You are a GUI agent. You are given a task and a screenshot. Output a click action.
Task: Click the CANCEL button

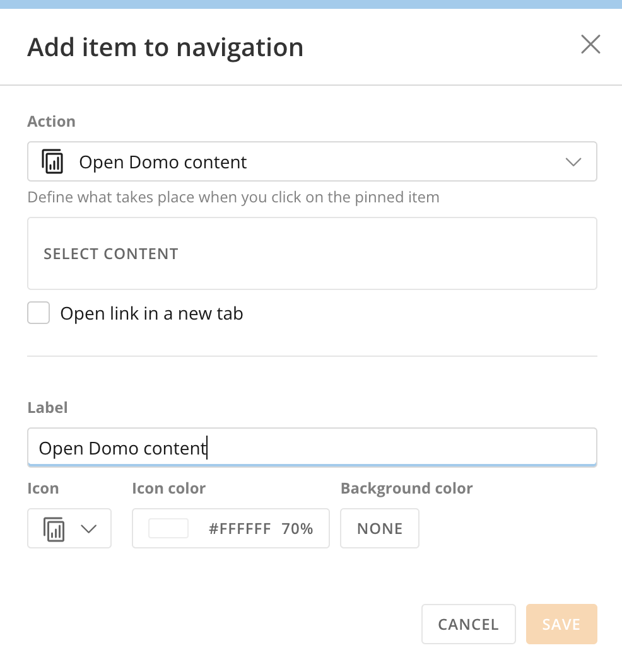(469, 624)
